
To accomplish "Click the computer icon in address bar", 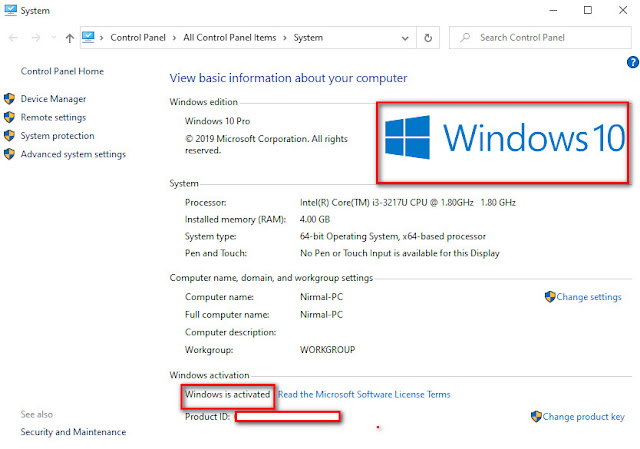I will pos(88,37).
